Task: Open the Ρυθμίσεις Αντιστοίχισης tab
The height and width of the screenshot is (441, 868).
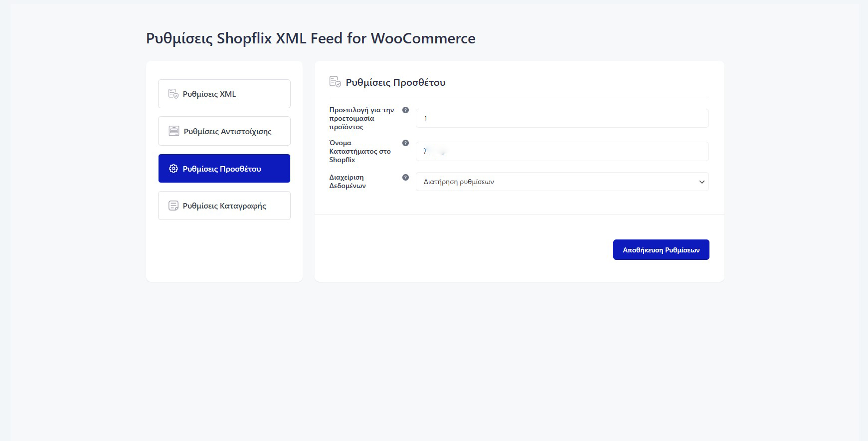Action: [x=224, y=131]
